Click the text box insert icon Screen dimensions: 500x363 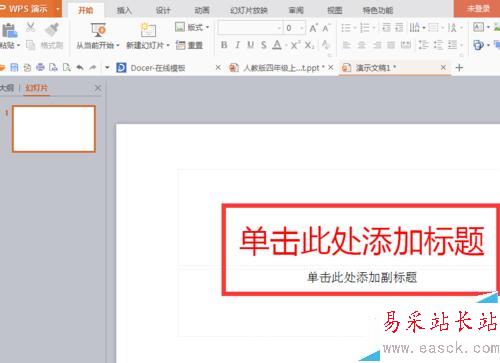click(x=479, y=27)
